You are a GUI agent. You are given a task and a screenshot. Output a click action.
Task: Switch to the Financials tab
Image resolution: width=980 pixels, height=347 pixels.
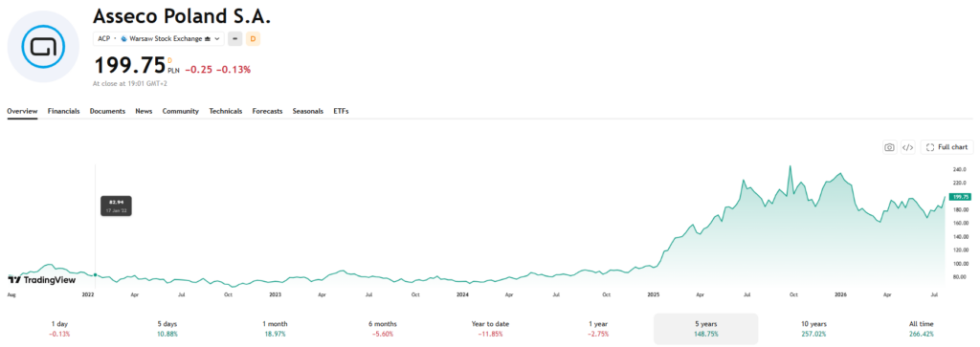point(64,111)
